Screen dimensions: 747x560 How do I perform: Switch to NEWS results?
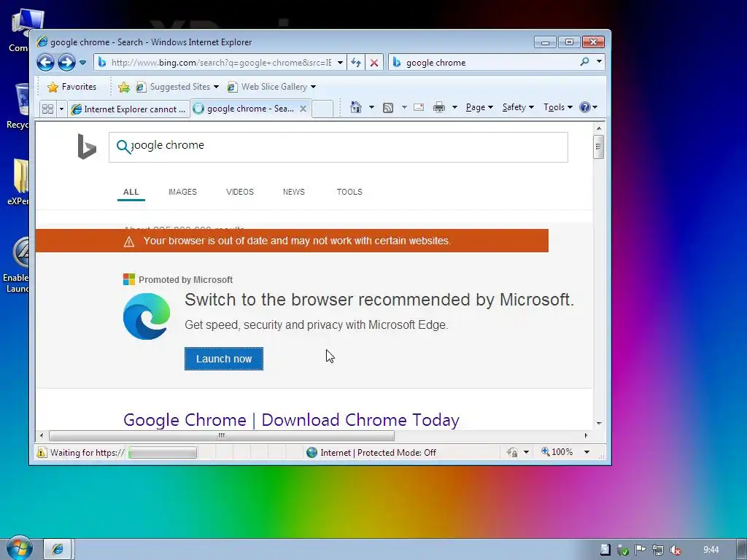pyautogui.click(x=293, y=192)
